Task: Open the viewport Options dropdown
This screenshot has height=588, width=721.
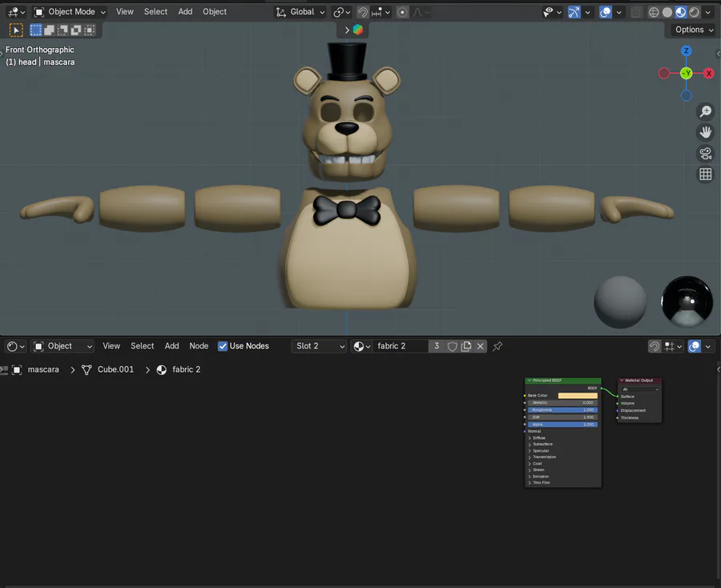Action: (x=694, y=30)
